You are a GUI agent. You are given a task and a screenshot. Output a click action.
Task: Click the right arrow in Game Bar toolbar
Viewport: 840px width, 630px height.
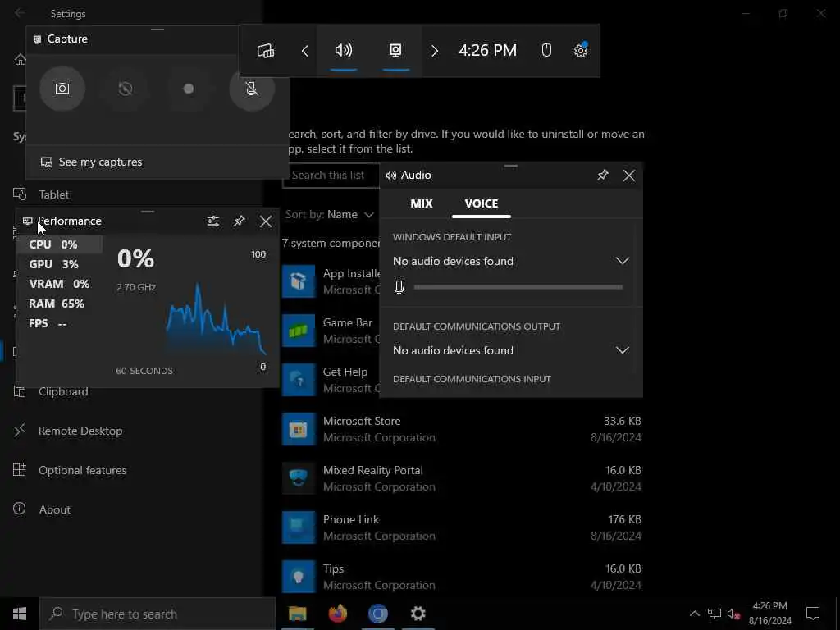435,51
